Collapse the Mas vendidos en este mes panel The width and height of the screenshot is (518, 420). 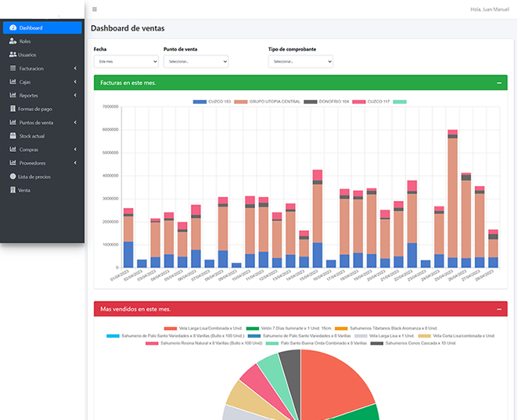499,309
